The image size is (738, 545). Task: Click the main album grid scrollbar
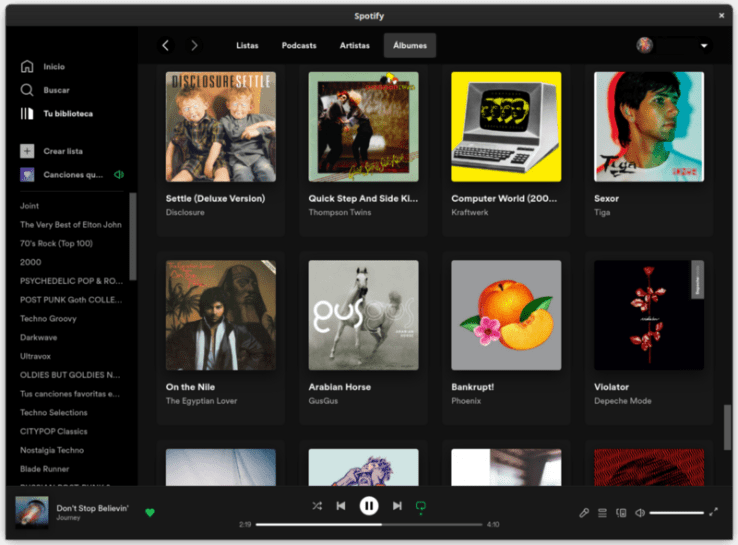pos(728,427)
